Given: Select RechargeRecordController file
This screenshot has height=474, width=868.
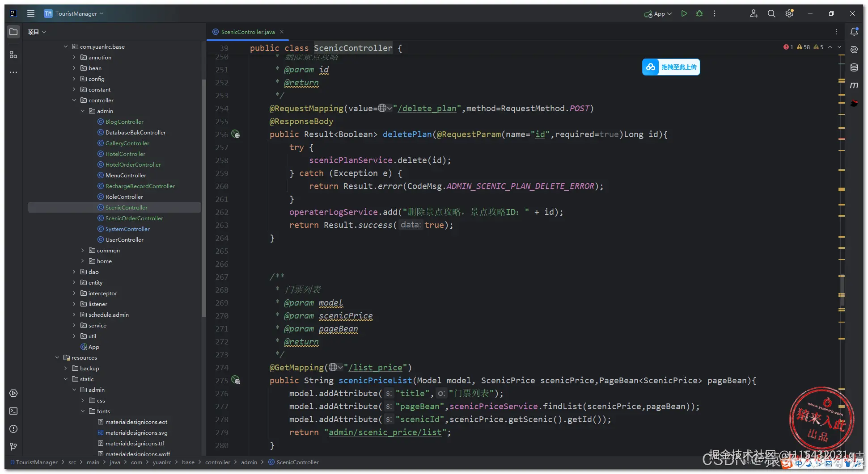Looking at the screenshot, I should click(x=140, y=186).
